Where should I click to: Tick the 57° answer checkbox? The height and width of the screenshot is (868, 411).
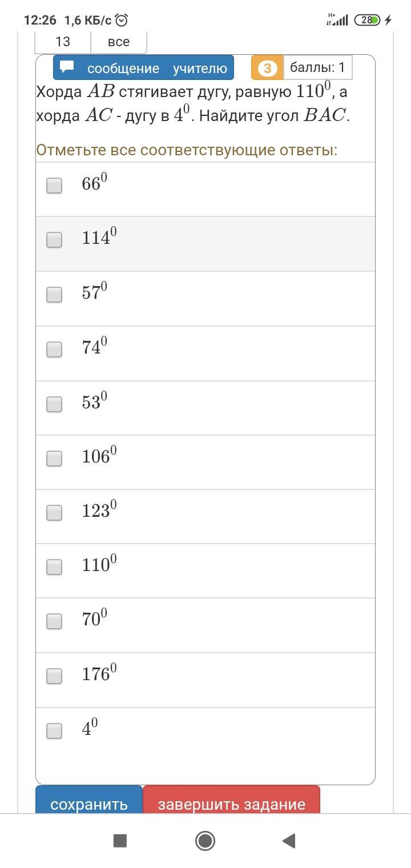click(x=54, y=295)
